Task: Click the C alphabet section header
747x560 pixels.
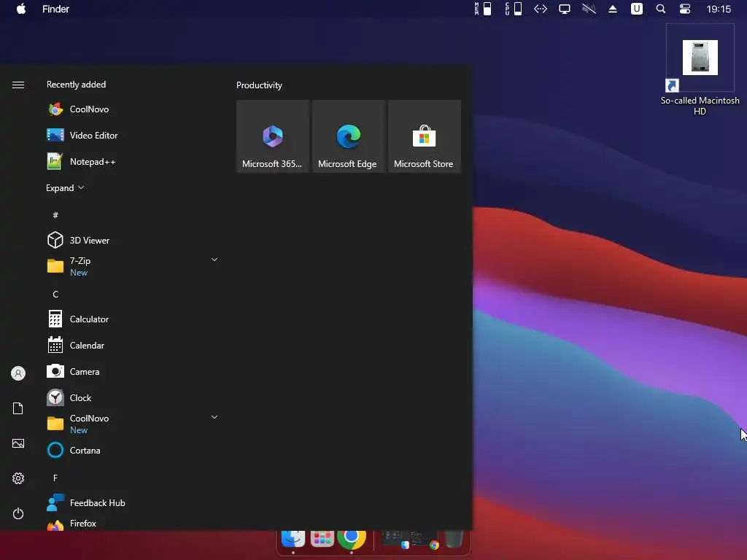Action: (55, 295)
